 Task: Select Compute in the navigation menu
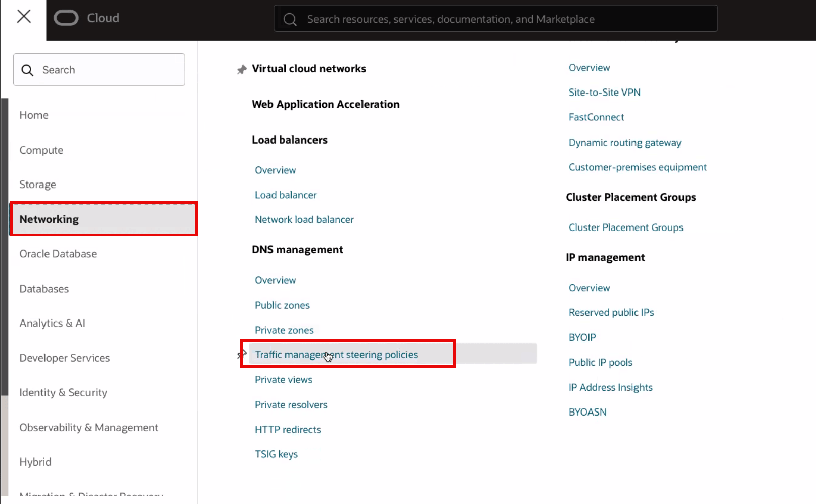click(41, 150)
